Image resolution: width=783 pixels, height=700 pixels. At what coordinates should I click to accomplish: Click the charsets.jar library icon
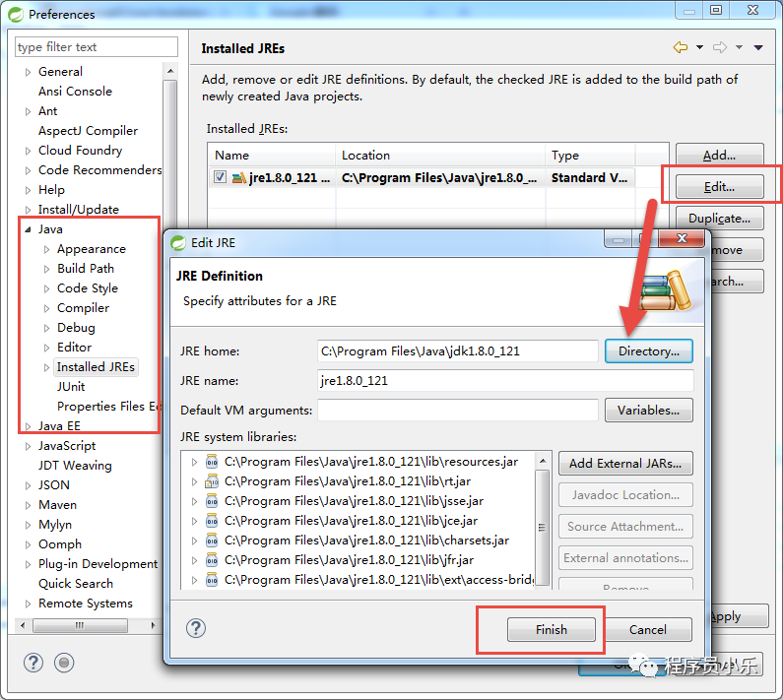[x=212, y=541]
